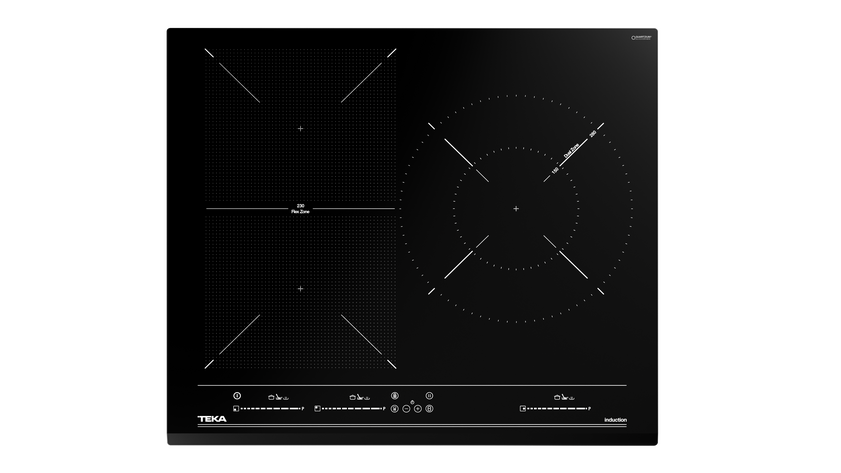This screenshot has width=841, height=473.
Task: Select the simmer icon for the right zone
Action: point(572,398)
